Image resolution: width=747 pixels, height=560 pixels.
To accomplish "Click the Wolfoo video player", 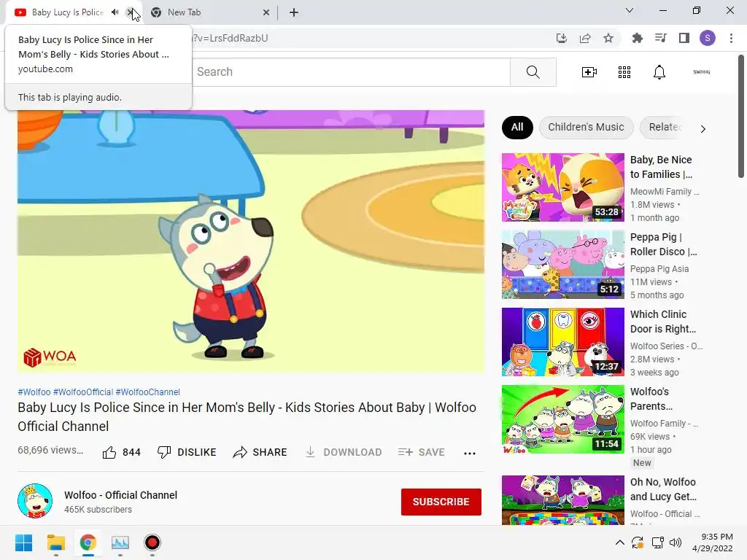I will (251, 241).
